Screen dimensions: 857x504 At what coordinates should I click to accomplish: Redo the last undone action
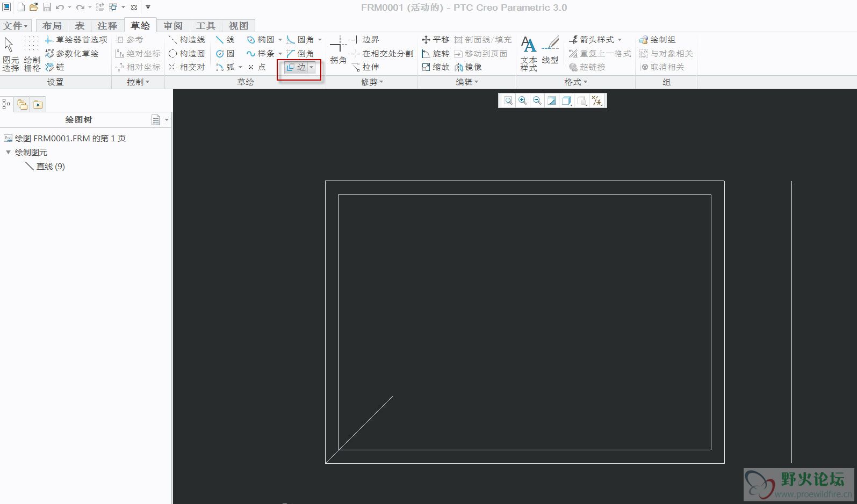[80, 8]
